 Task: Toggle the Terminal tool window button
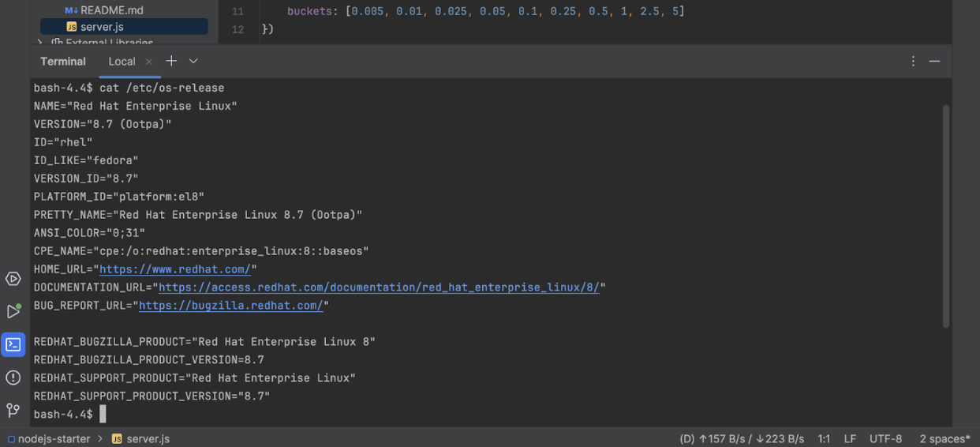coord(13,344)
